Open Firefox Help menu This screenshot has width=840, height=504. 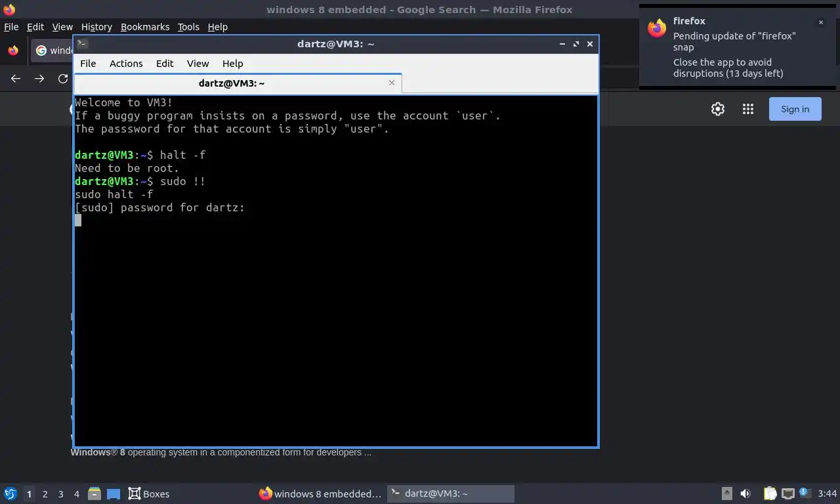click(217, 27)
